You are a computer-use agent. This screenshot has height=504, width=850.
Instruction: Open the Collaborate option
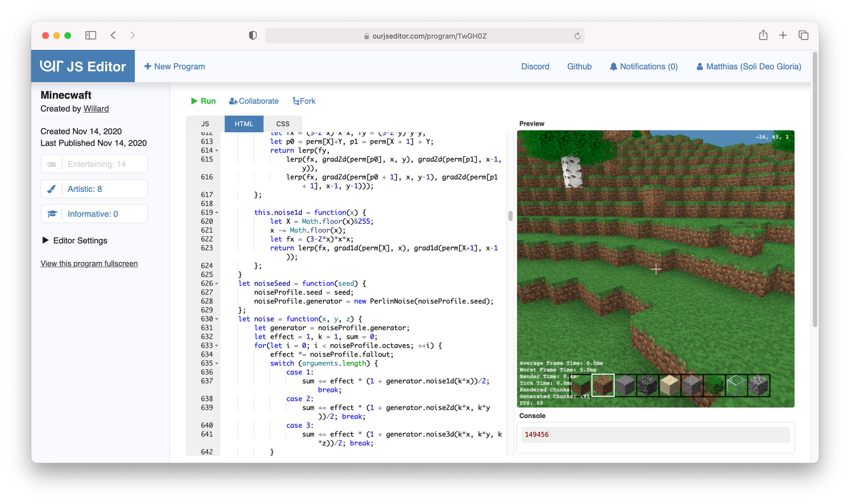[254, 101]
